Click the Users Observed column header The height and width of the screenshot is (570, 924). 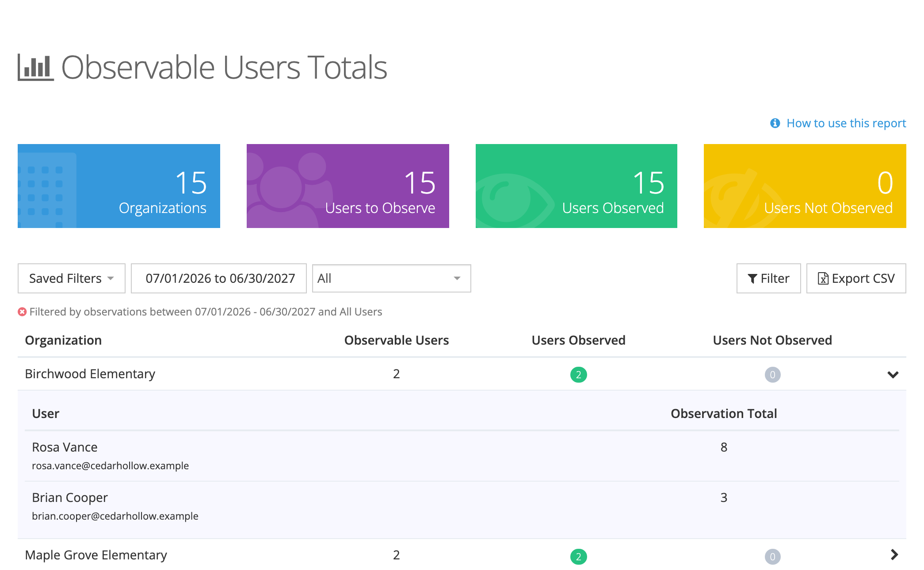(578, 340)
